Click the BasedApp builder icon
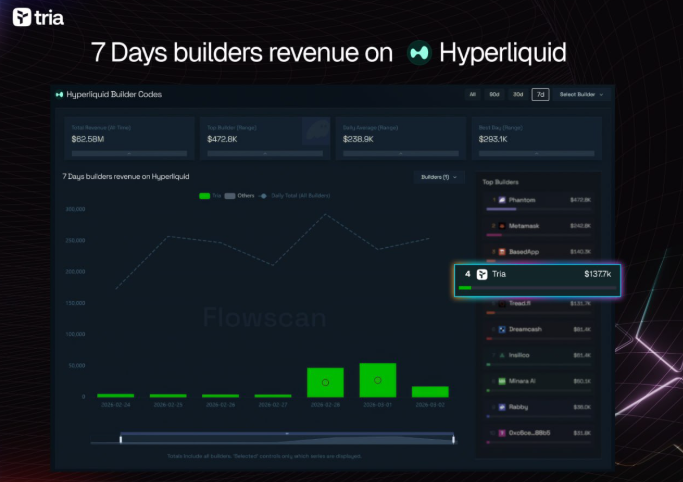The width and height of the screenshot is (683, 482). click(501, 252)
